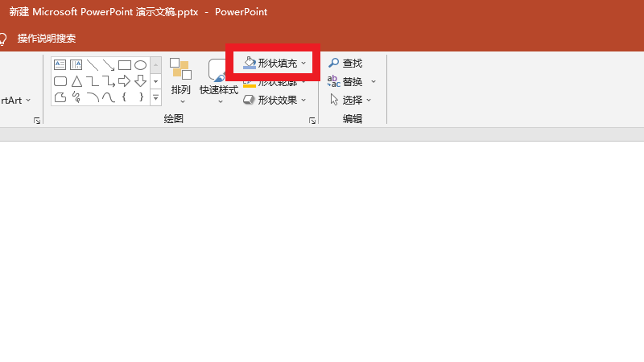The image size is (644, 362).
Task: Pick the right arrow shape
Action: pos(124,81)
